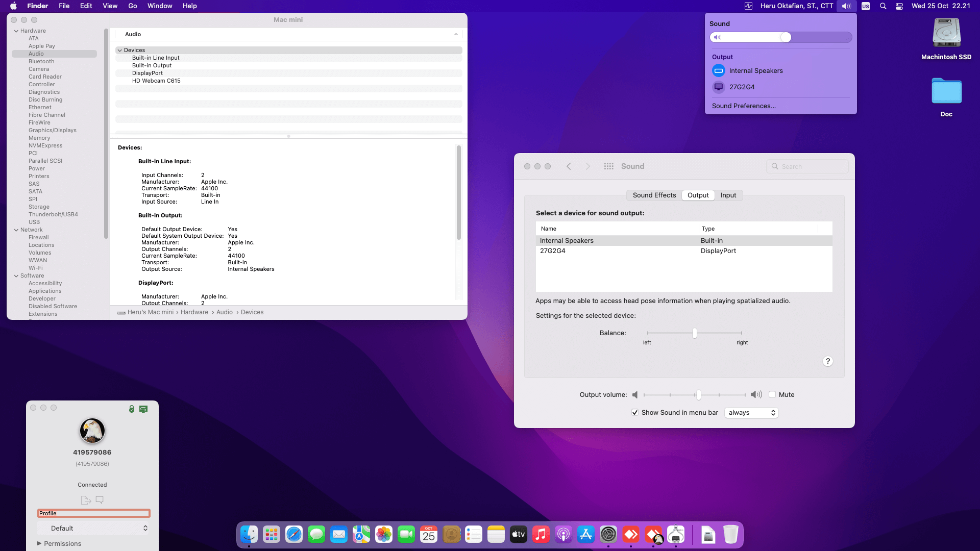The image size is (980, 551).
Task: Launch Maps from the Dock
Action: pos(361,534)
